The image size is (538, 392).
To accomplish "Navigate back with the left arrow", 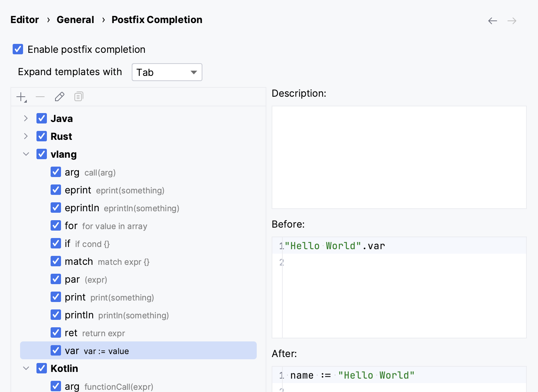I will (492, 21).
